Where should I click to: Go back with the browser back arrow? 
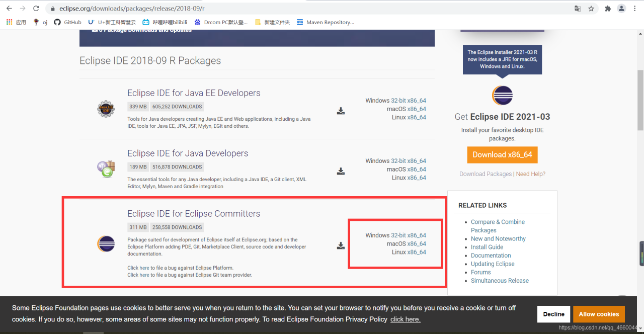9,9
